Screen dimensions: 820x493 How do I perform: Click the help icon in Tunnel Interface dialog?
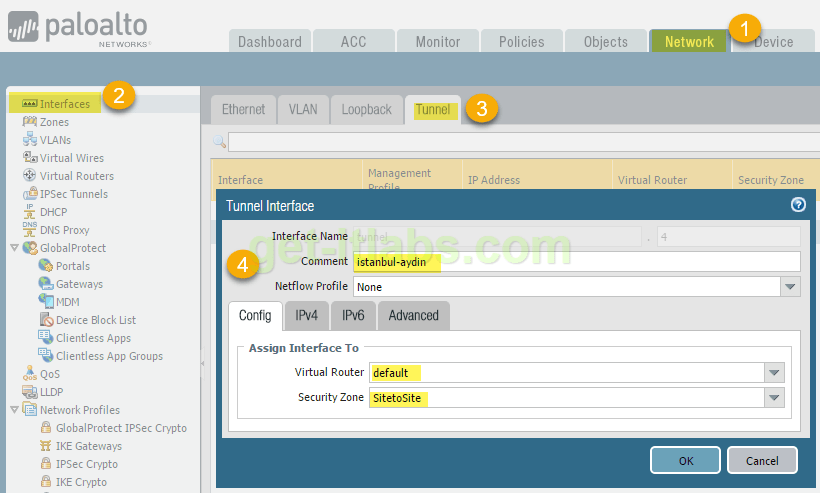[x=798, y=205]
